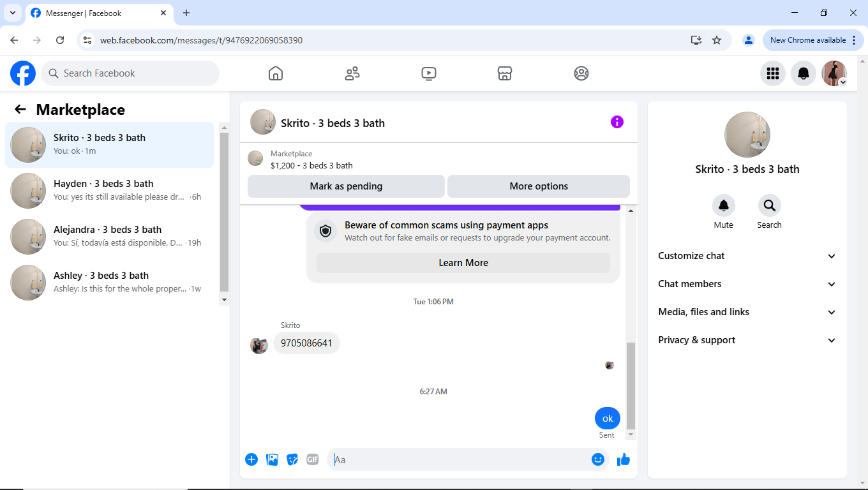Screen dimensions: 868x490
Task: Expand the Chat members section
Action: pos(747,284)
